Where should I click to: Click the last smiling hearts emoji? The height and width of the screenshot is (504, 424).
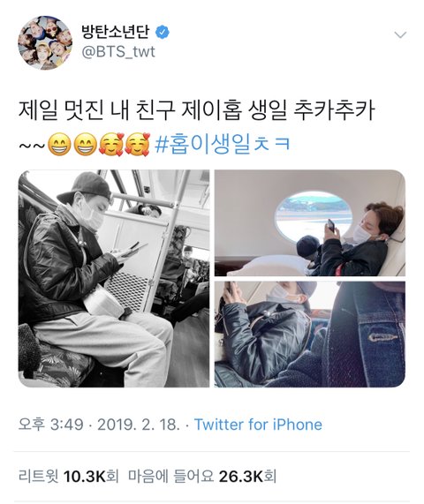point(138,145)
